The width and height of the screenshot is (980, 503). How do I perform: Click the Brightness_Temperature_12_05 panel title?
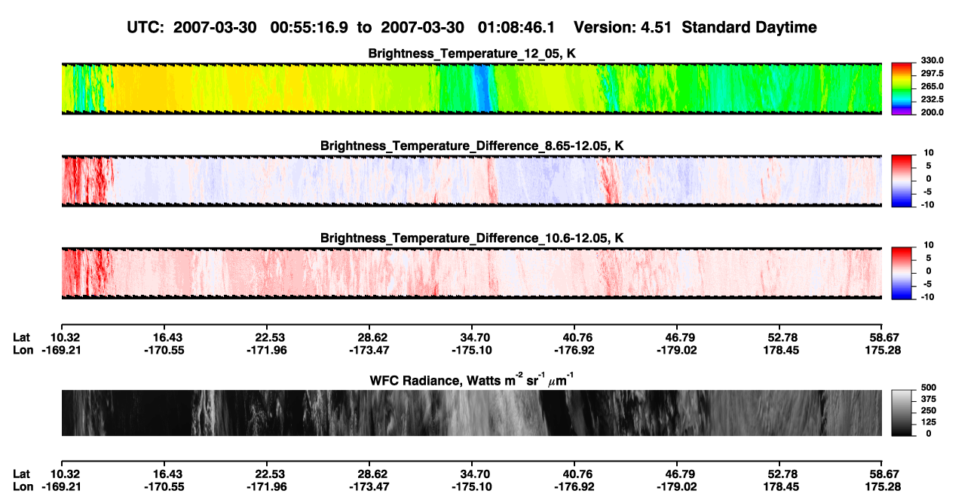click(x=472, y=54)
